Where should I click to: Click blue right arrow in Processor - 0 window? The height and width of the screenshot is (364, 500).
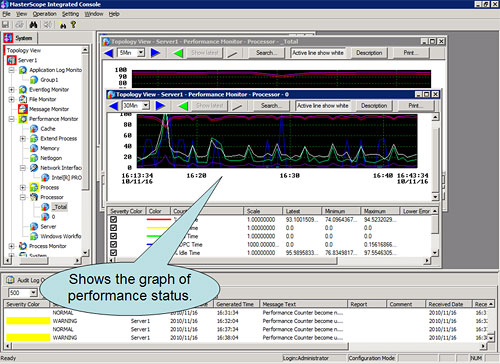coord(160,106)
